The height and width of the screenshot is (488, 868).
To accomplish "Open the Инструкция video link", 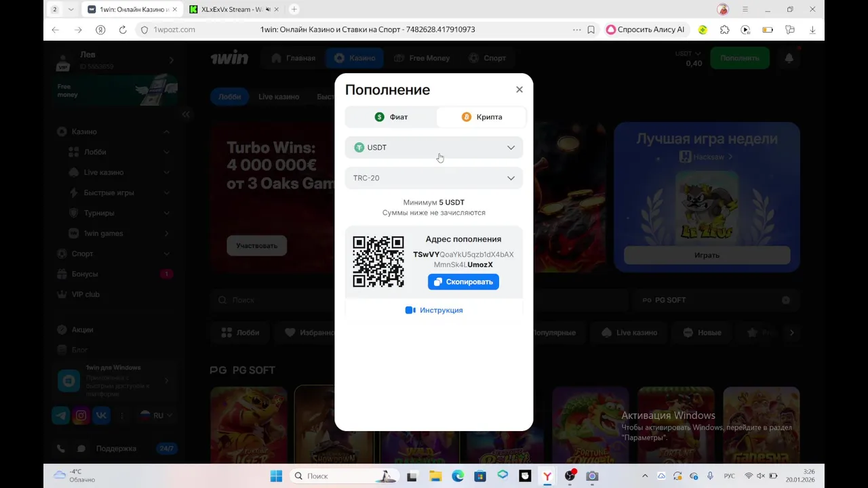I will (434, 310).
